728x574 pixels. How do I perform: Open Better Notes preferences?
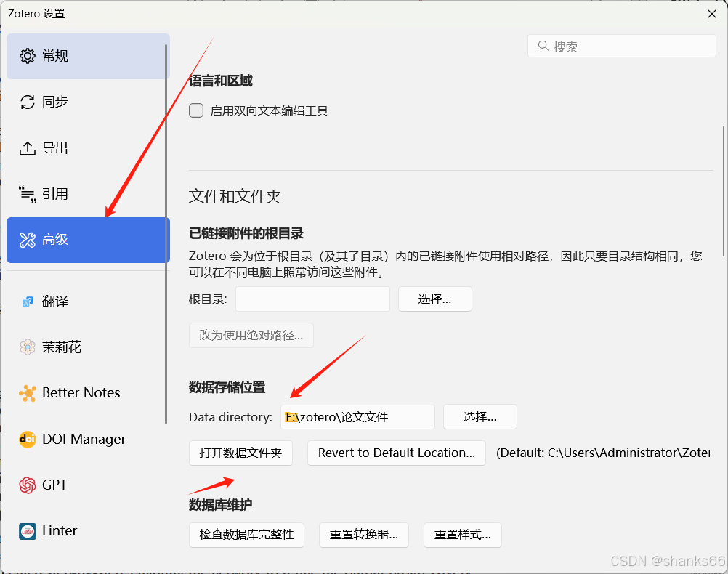[88, 393]
